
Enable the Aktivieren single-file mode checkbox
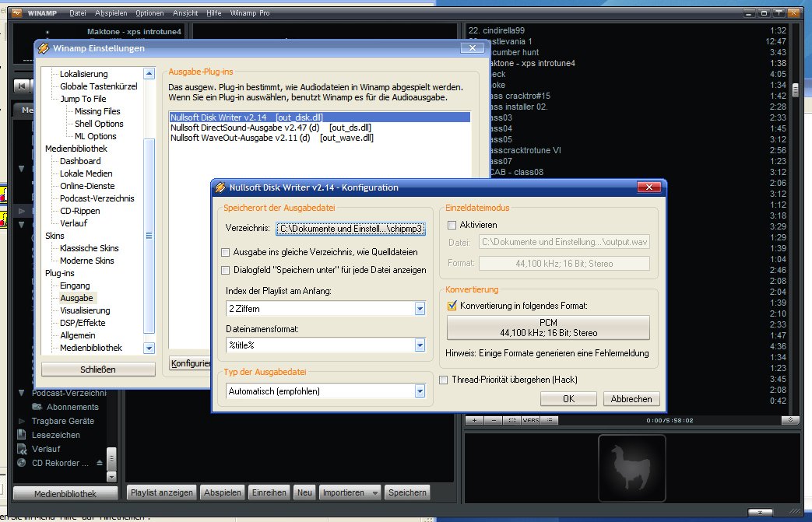click(x=452, y=225)
